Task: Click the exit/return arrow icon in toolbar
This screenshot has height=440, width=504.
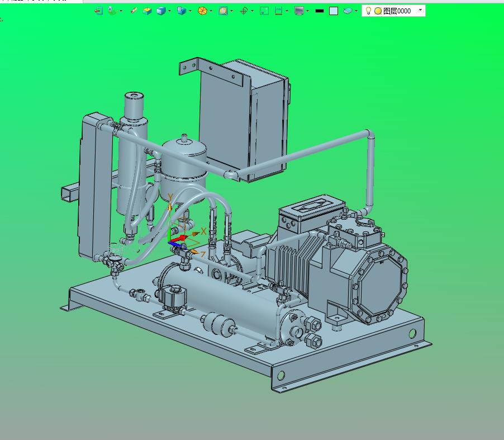Action: point(99,11)
